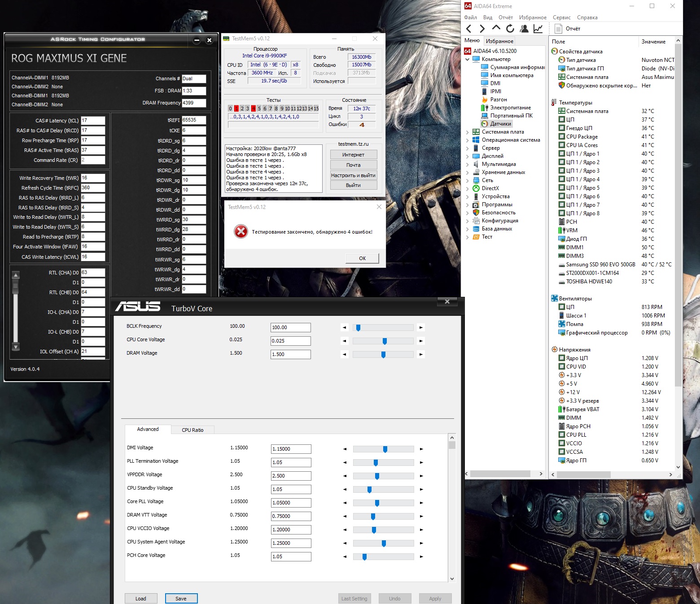
Task: Open the Сервис menu in AIDA64
Action: [x=562, y=17]
